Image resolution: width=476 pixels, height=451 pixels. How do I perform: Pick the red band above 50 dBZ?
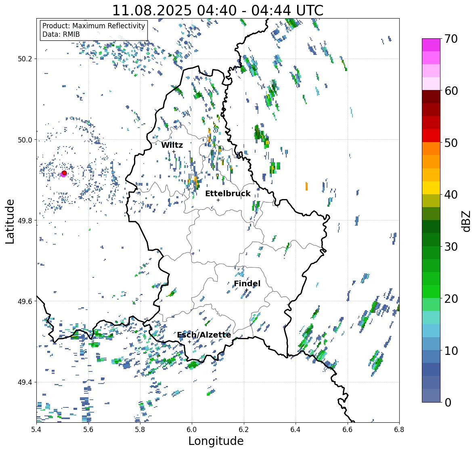pyautogui.click(x=431, y=136)
